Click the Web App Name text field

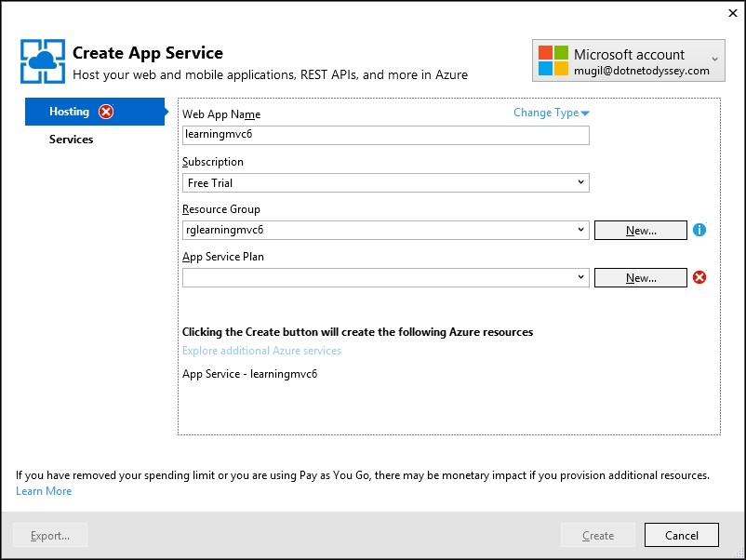click(386, 135)
